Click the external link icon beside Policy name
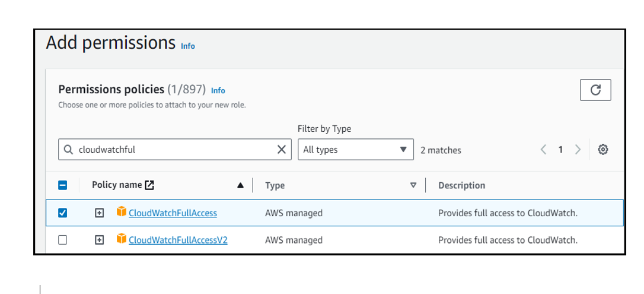This screenshot has height=294, width=644. pyautogui.click(x=149, y=185)
